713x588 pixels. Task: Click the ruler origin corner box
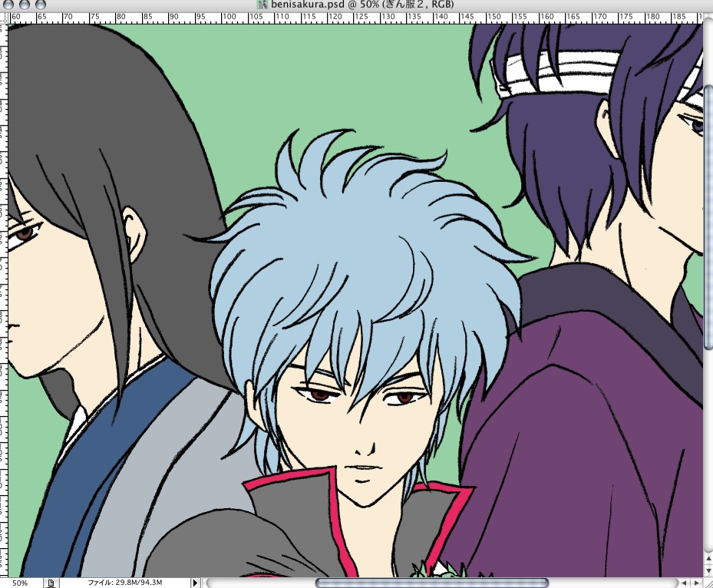coord(4,18)
